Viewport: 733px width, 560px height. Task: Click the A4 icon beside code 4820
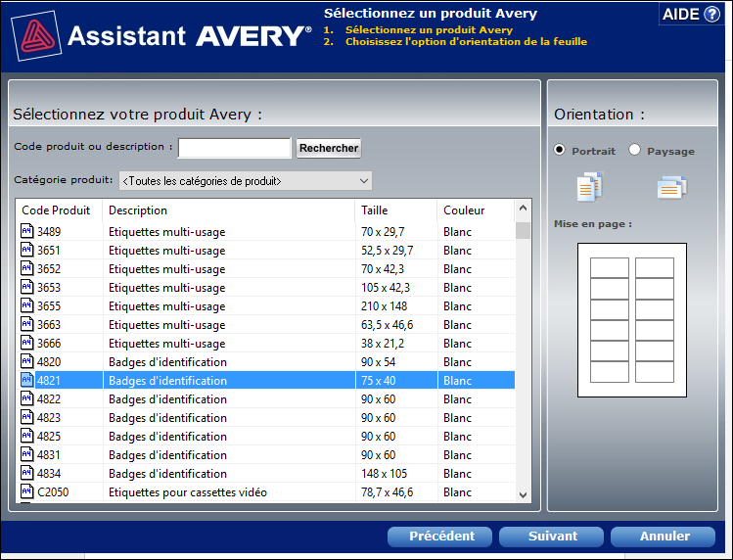pyautogui.click(x=27, y=361)
